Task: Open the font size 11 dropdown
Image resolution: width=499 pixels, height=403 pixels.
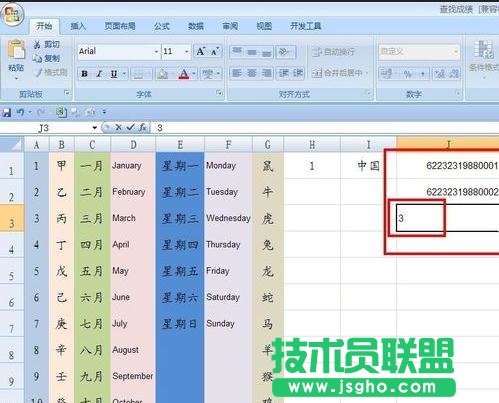Action: coord(187,52)
